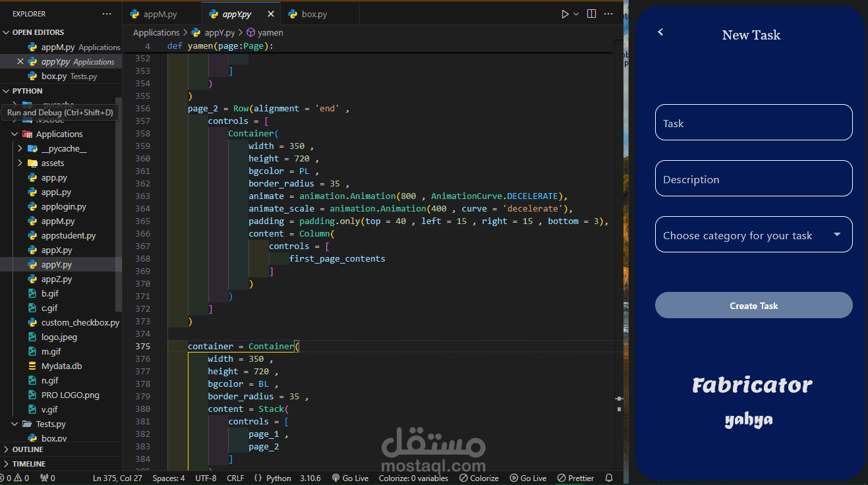This screenshot has height=485, width=868.
Task: Click the Applications breadcrumb segment
Action: [156, 32]
